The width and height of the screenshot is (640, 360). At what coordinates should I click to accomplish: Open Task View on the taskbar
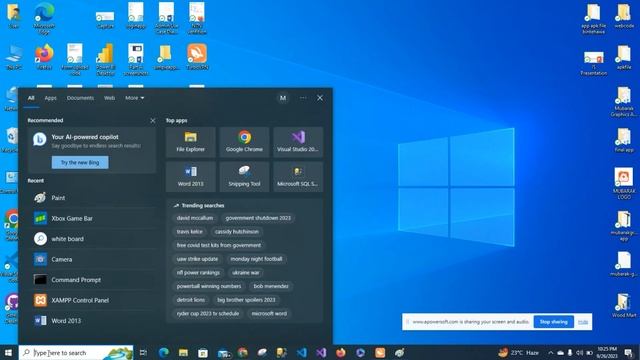(143, 353)
